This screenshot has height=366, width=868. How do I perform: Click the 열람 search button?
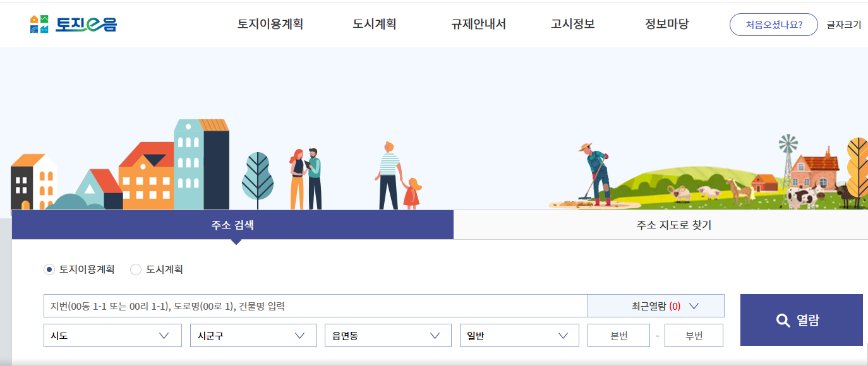tap(801, 319)
